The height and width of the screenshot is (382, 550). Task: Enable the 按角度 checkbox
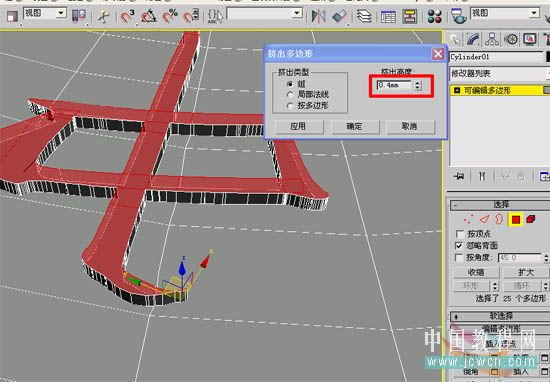pyautogui.click(x=459, y=258)
